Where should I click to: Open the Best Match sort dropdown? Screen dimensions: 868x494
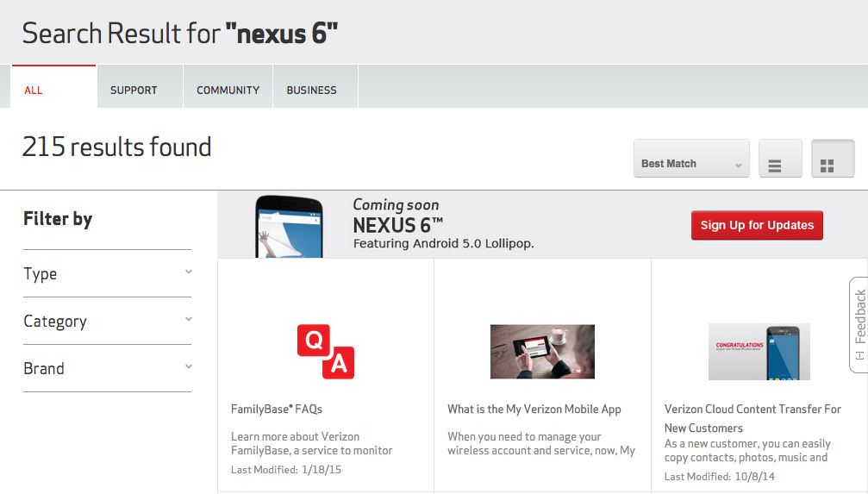click(691, 159)
